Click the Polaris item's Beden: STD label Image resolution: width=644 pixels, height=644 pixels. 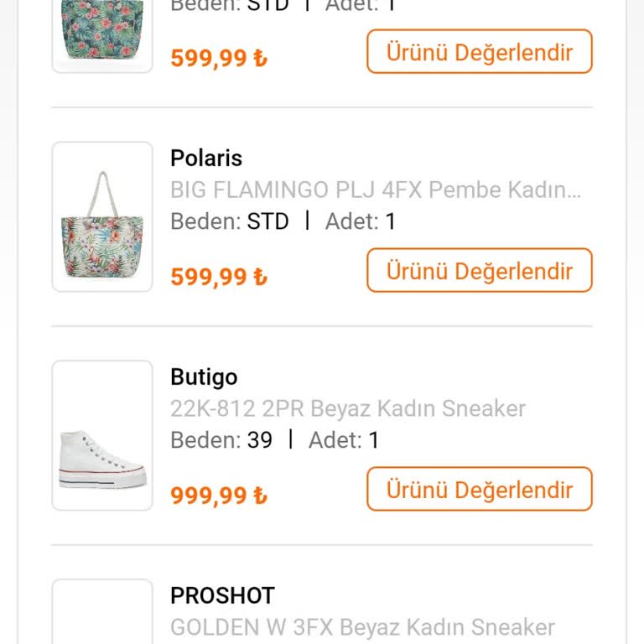229,221
